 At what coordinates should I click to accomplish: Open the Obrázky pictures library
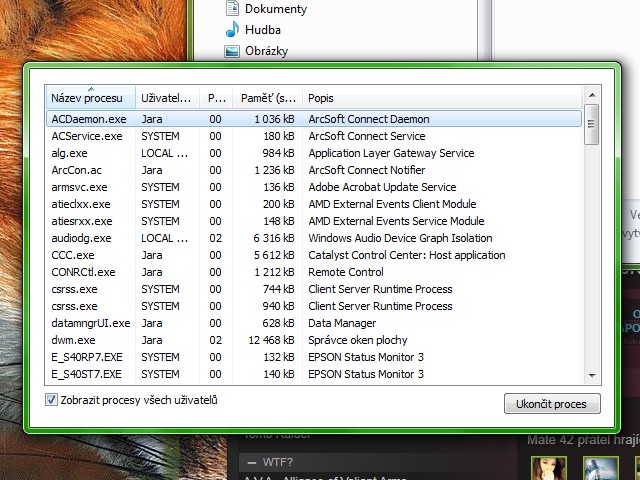257,51
